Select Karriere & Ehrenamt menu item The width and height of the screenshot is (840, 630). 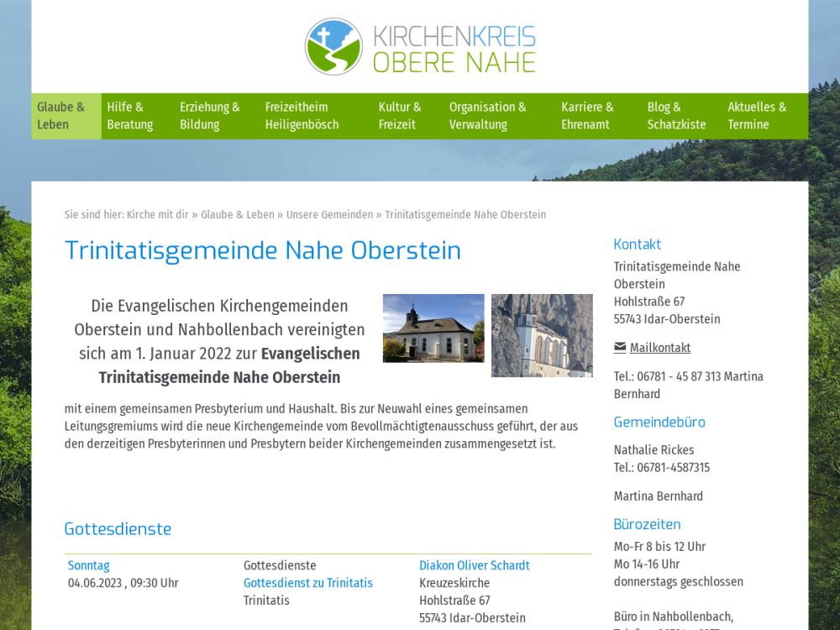click(x=588, y=116)
